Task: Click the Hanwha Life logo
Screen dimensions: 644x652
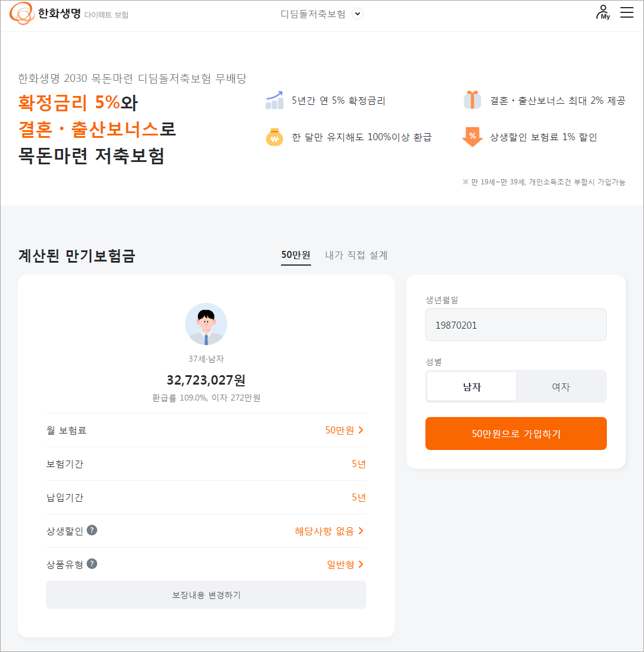Action: tap(42, 13)
